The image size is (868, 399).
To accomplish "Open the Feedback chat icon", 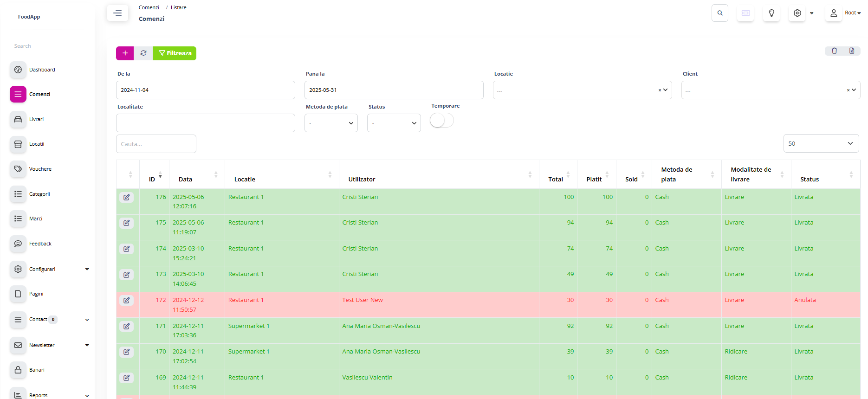I will (x=18, y=244).
